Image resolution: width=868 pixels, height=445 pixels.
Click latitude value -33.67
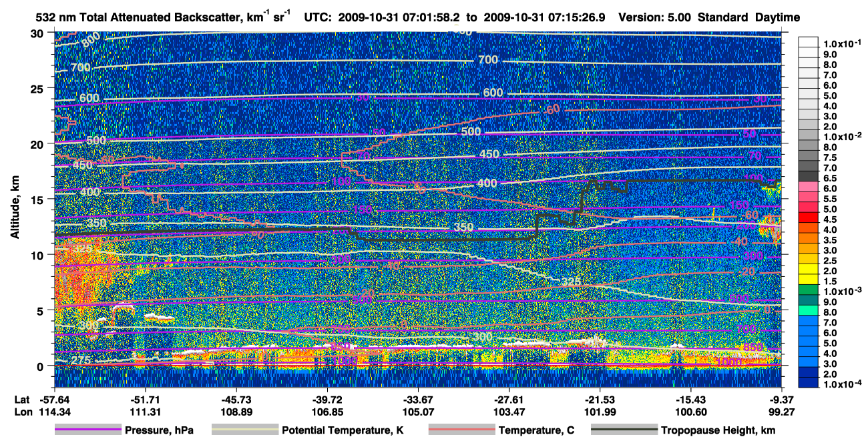418,399
